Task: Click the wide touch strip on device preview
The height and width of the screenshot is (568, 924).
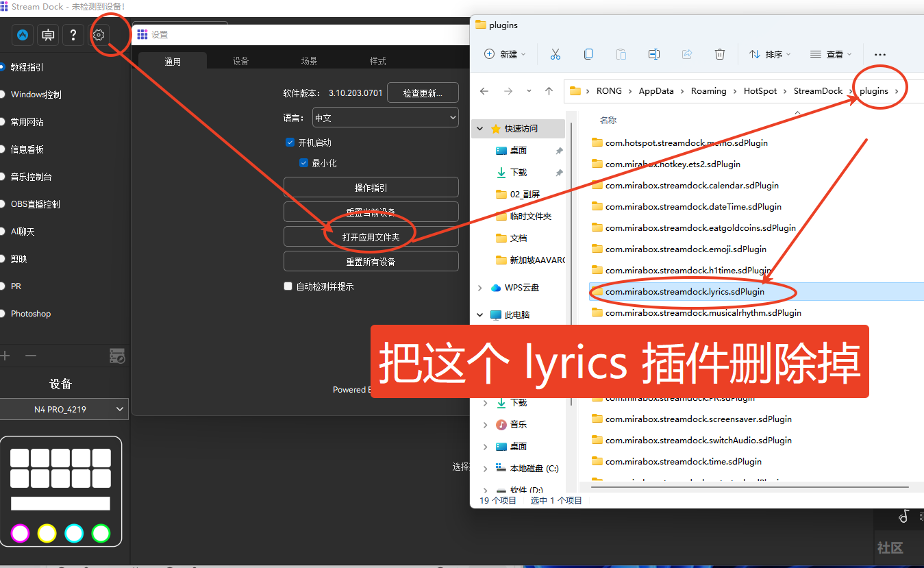Action: click(x=60, y=504)
